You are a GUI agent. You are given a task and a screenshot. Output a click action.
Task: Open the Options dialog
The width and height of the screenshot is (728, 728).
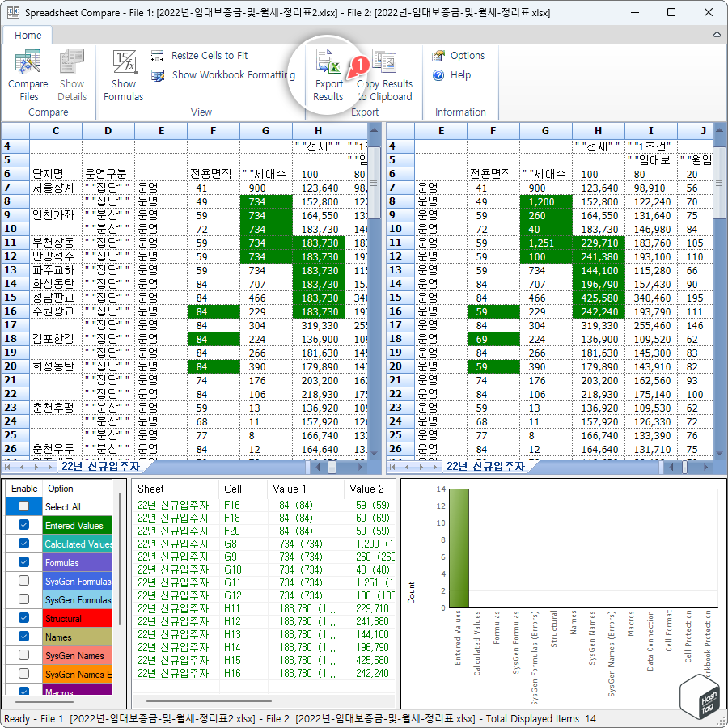(x=459, y=56)
